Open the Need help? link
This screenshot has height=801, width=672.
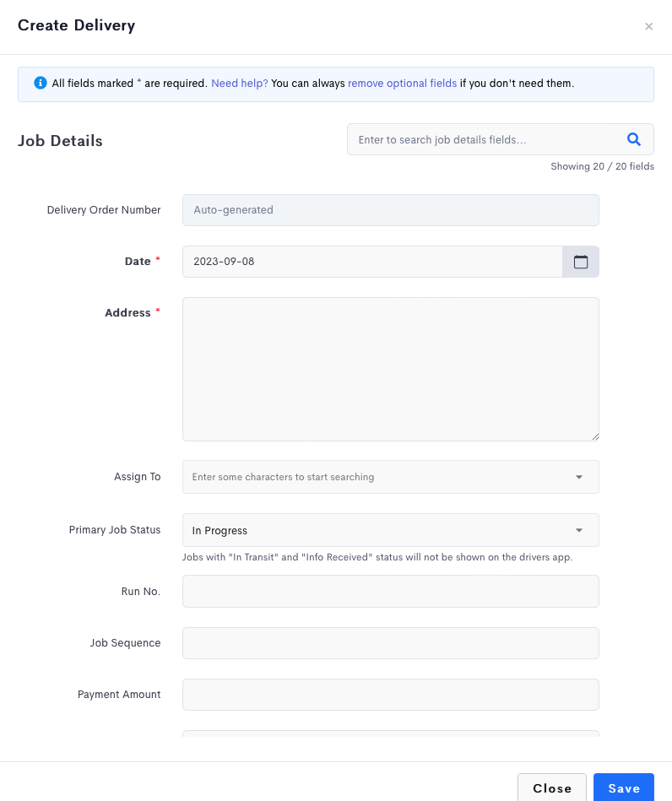240,84
